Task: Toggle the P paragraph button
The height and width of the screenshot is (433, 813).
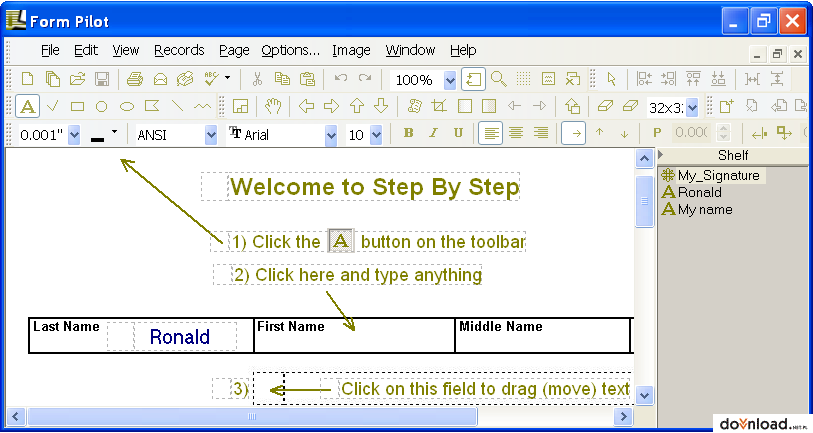Action: [657, 133]
